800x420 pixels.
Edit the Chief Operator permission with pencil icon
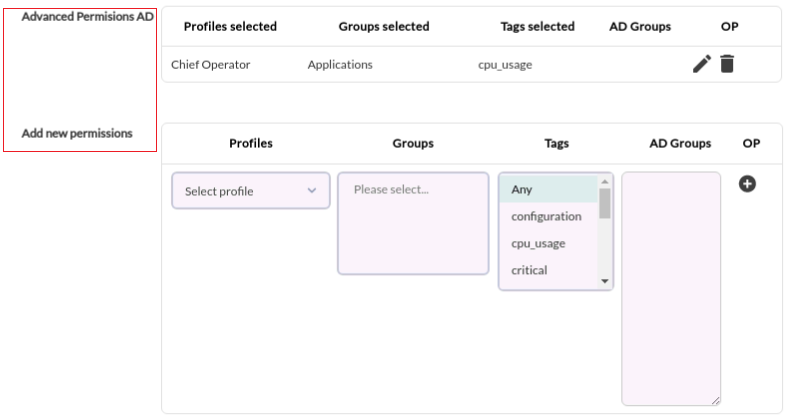click(702, 64)
